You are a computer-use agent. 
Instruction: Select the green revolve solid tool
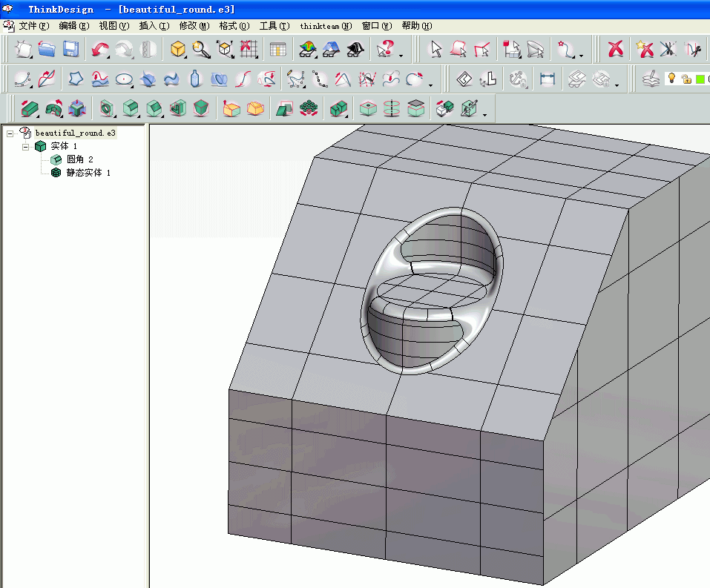pos(53,109)
